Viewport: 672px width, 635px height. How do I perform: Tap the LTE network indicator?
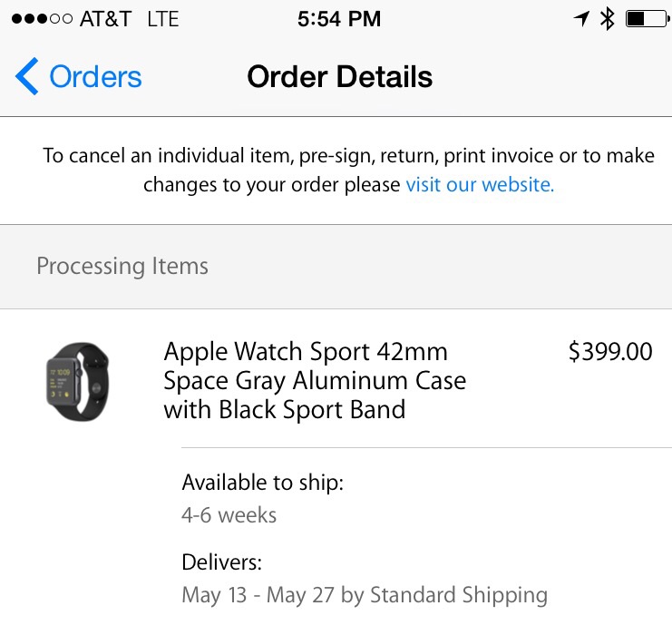[x=163, y=19]
